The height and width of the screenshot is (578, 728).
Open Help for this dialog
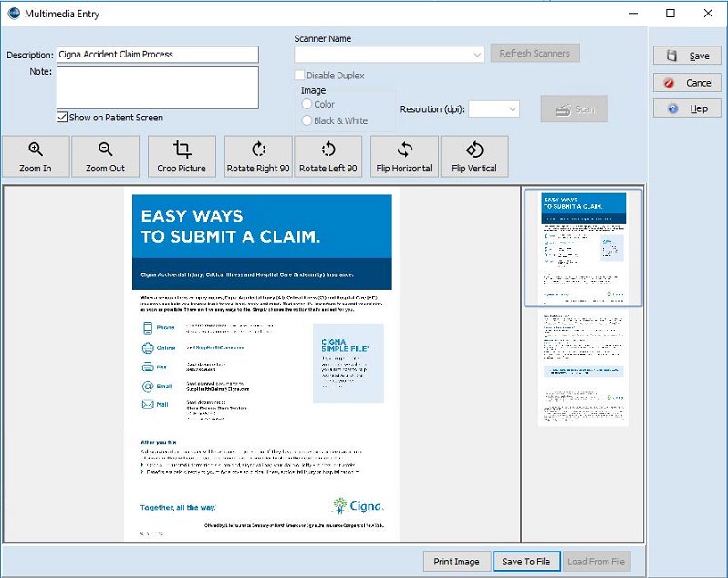click(687, 108)
